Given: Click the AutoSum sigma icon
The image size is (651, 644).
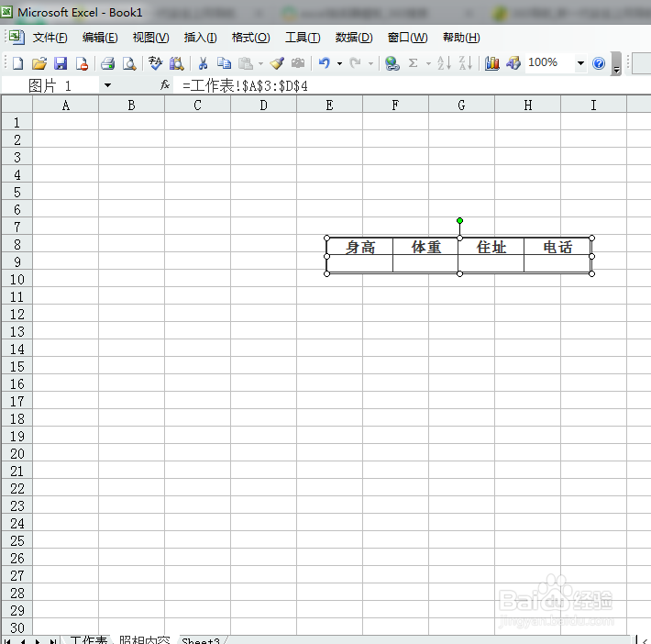Looking at the screenshot, I should (x=414, y=63).
